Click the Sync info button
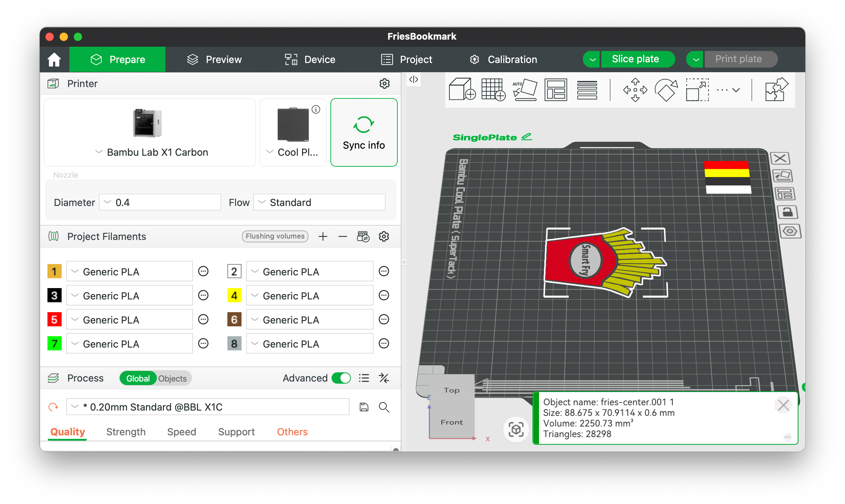Image resolution: width=845 pixels, height=504 pixels. pyautogui.click(x=364, y=132)
